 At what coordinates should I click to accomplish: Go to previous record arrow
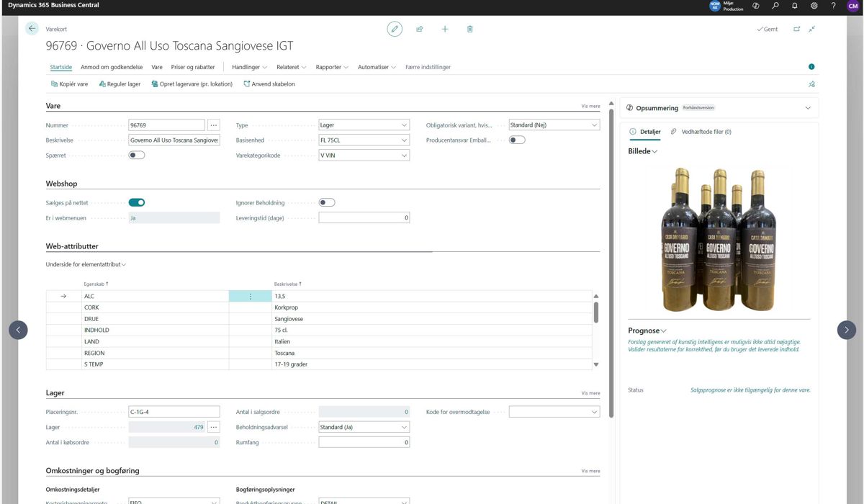point(18,330)
